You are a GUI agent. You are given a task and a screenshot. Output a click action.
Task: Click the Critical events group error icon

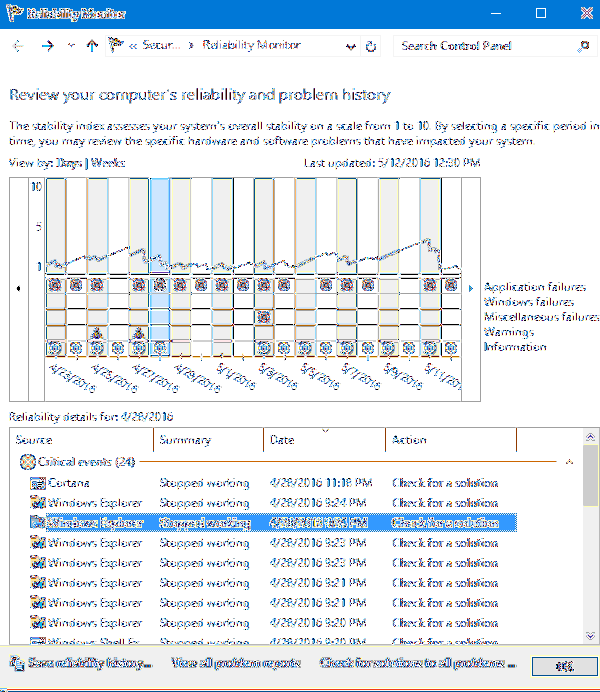pyautogui.click(x=27, y=462)
